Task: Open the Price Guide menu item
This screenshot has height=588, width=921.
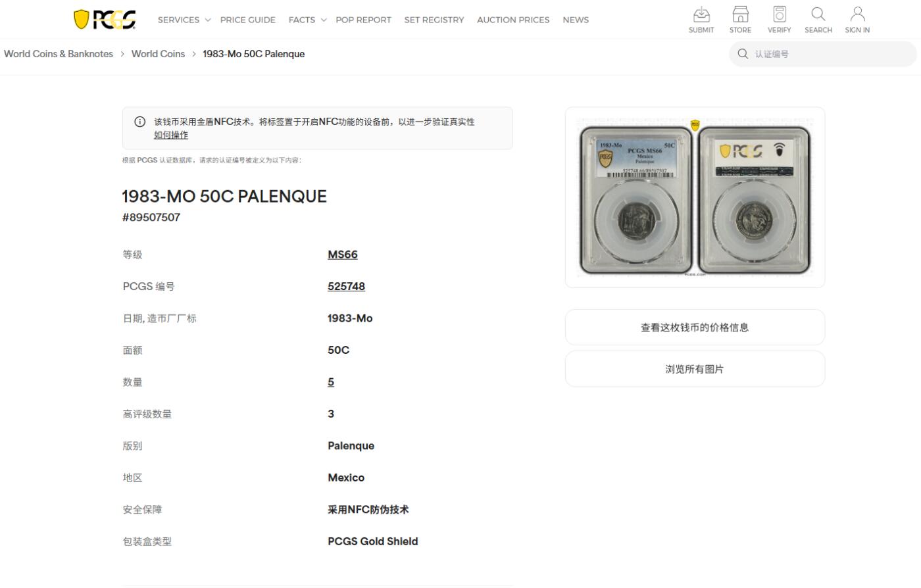Action: point(248,20)
